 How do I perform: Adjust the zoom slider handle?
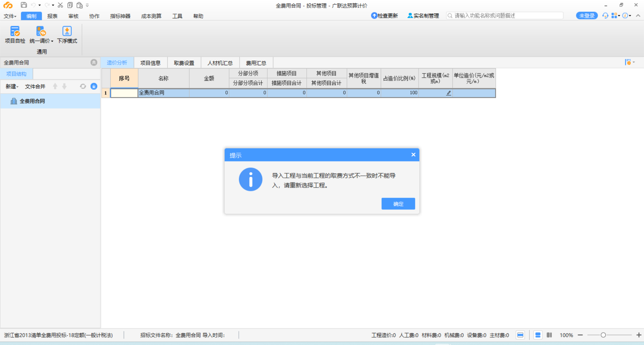[x=603, y=335]
